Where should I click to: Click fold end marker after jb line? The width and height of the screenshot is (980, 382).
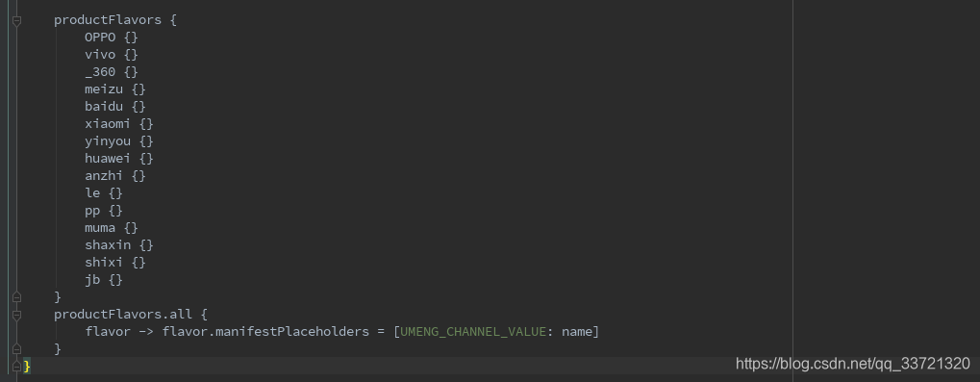point(17,297)
